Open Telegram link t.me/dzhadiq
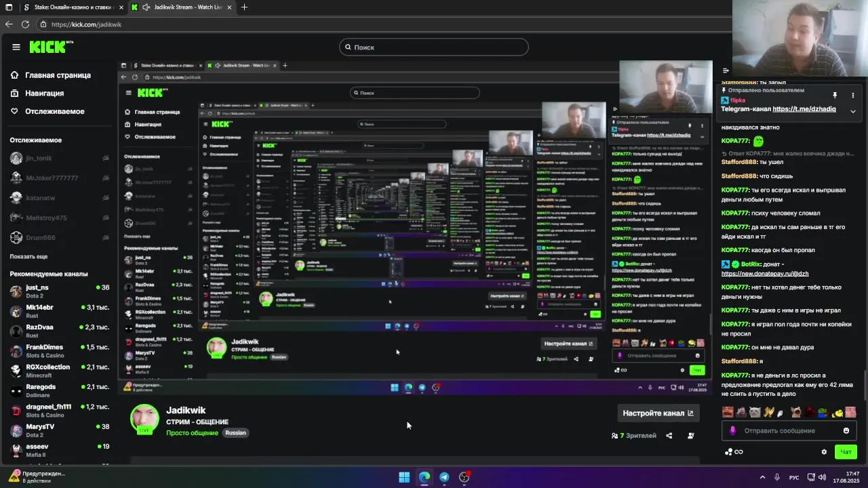 point(804,109)
